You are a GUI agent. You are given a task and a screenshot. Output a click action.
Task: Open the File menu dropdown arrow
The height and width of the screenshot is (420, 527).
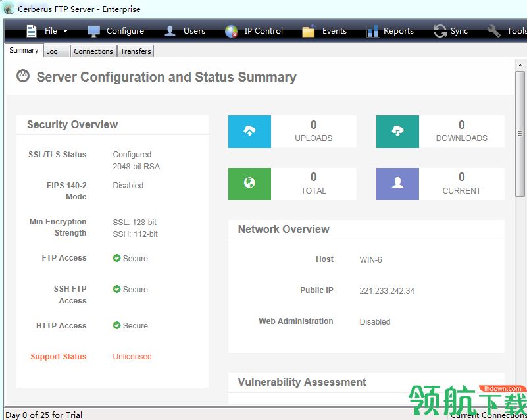pos(66,31)
